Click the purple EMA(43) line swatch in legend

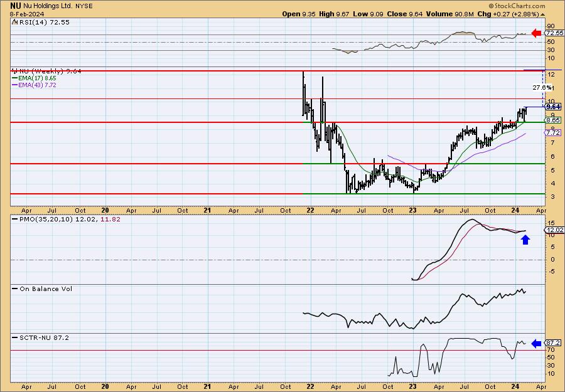coord(15,85)
